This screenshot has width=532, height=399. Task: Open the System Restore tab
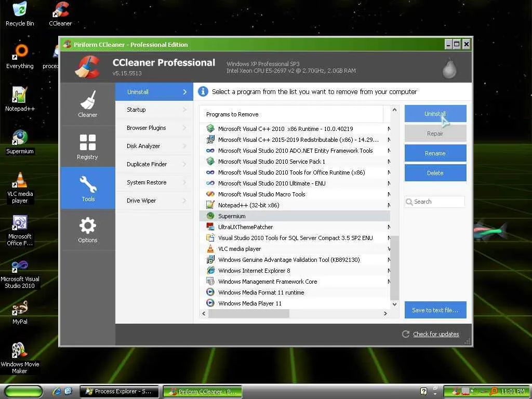154,182
